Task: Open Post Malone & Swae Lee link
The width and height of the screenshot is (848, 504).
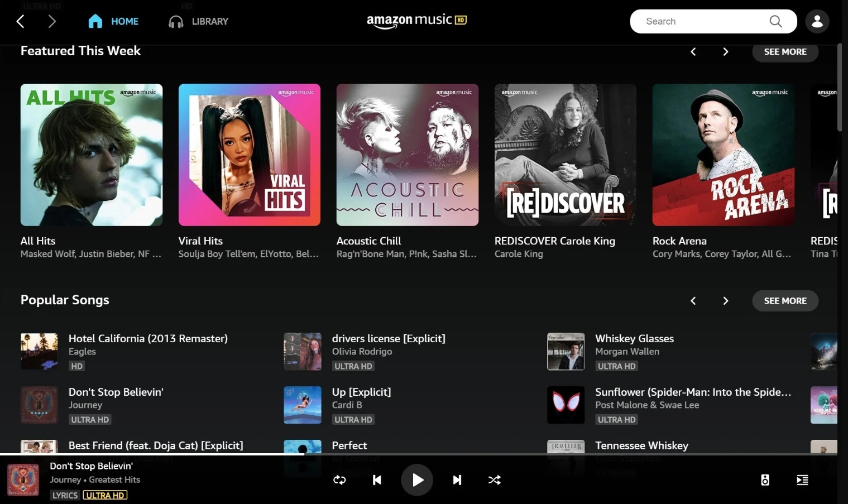Action: pyautogui.click(x=647, y=405)
